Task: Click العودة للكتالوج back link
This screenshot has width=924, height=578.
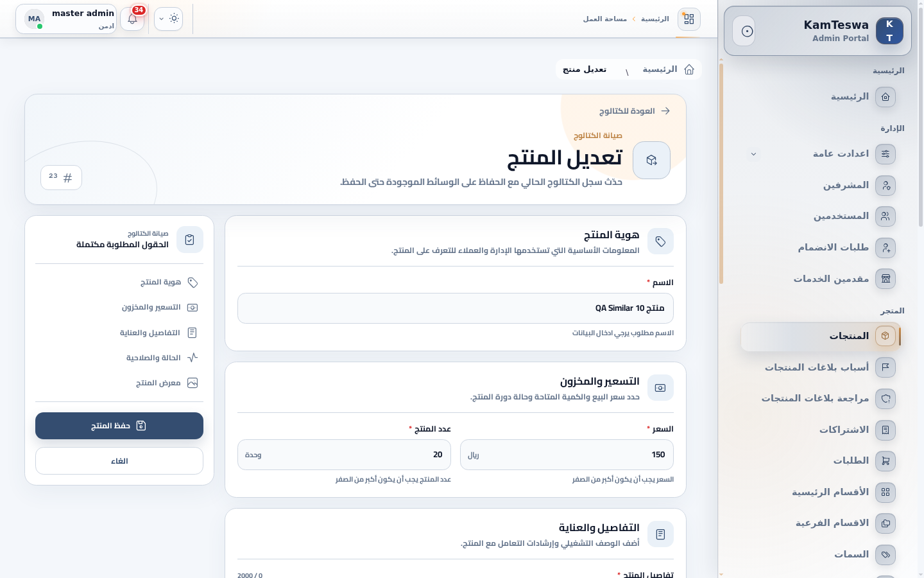Action: click(x=635, y=111)
